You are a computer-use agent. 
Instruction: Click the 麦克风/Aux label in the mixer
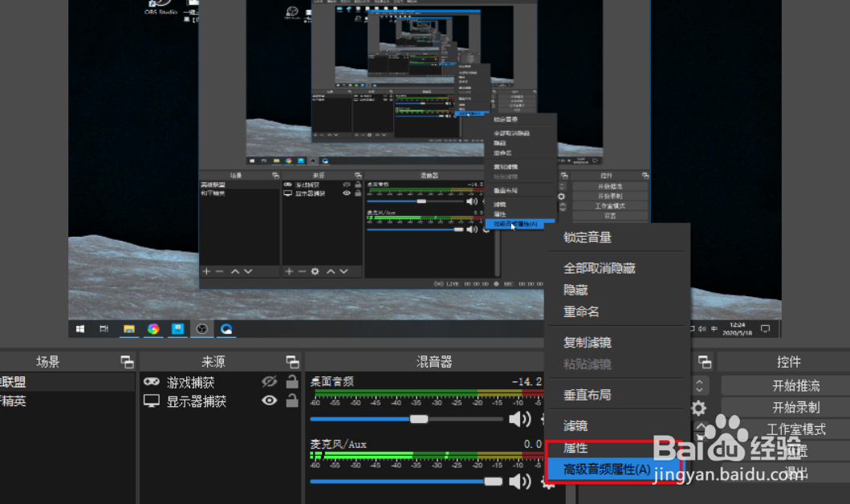tap(338, 444)
